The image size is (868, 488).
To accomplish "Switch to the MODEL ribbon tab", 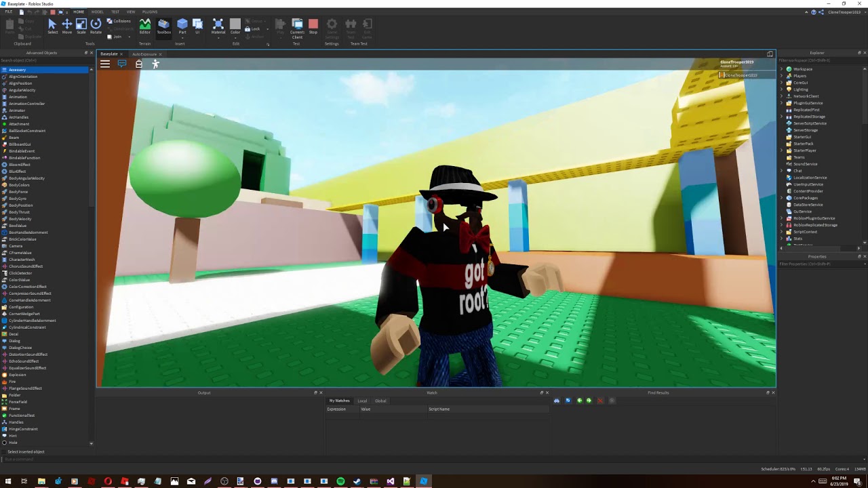I will coord(98,12).
